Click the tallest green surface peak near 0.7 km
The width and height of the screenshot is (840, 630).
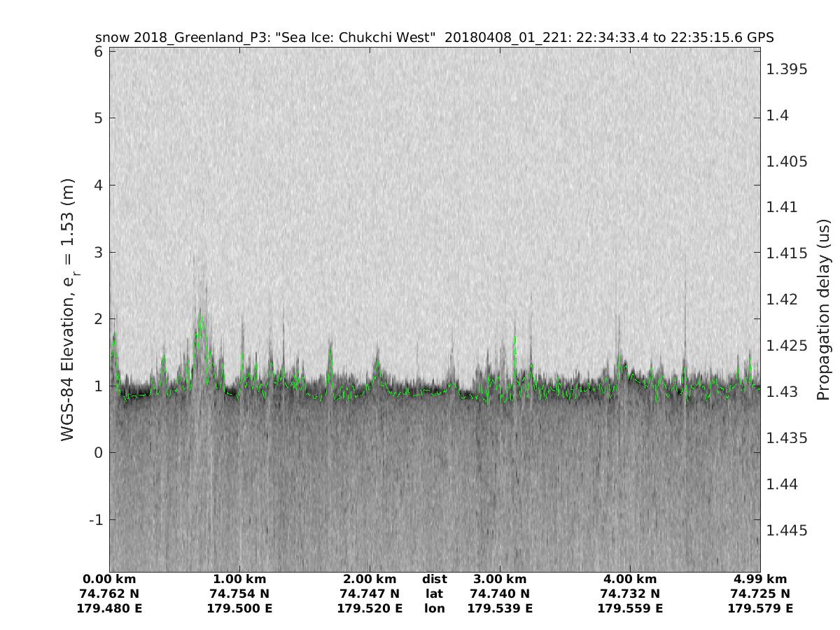pyautogui.click(x=201, y=317)
